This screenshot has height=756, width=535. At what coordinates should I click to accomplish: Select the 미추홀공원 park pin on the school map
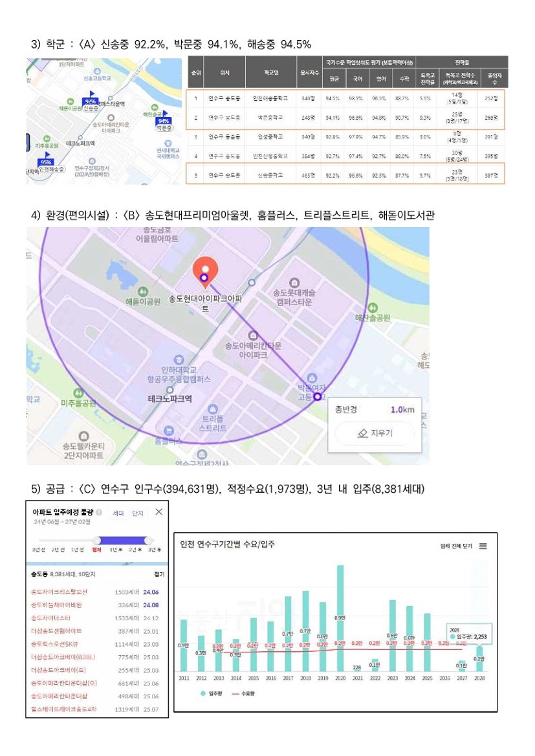pyautogui.click(x=47, y=139)
